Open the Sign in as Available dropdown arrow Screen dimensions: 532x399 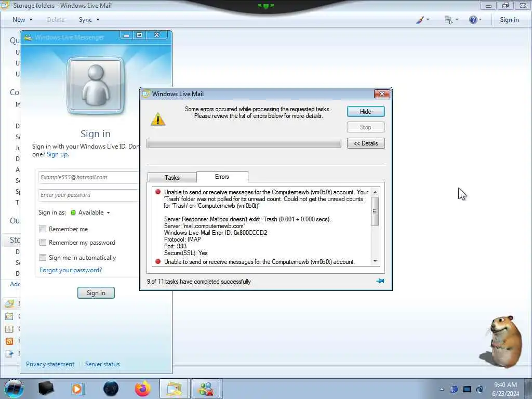tap(108, 212)
